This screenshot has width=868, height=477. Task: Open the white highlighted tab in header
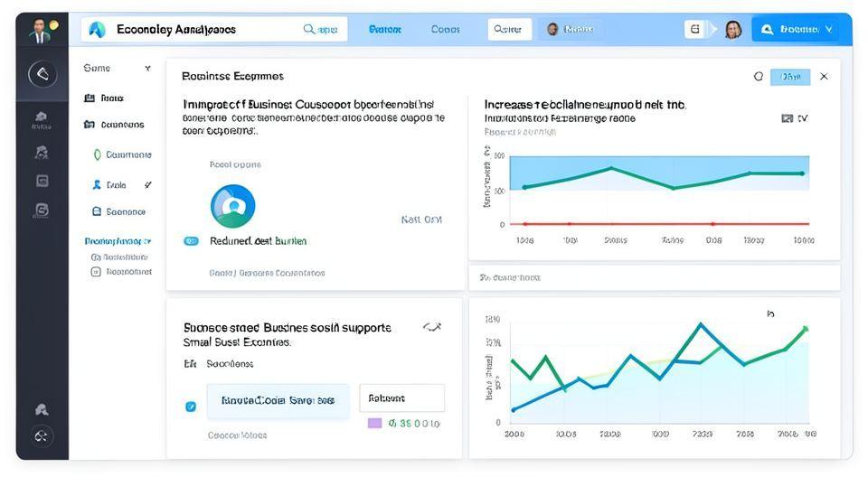click(x=509, y=30)
